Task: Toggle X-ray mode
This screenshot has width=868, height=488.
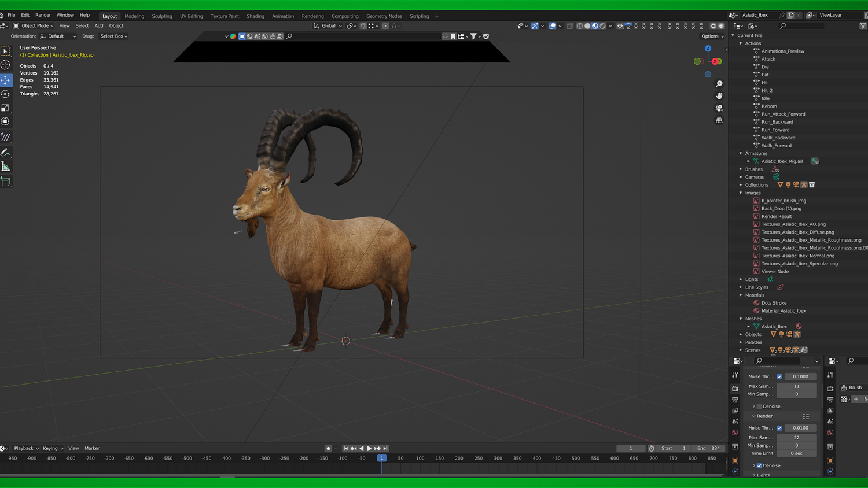Action: (x=570, y=26)
